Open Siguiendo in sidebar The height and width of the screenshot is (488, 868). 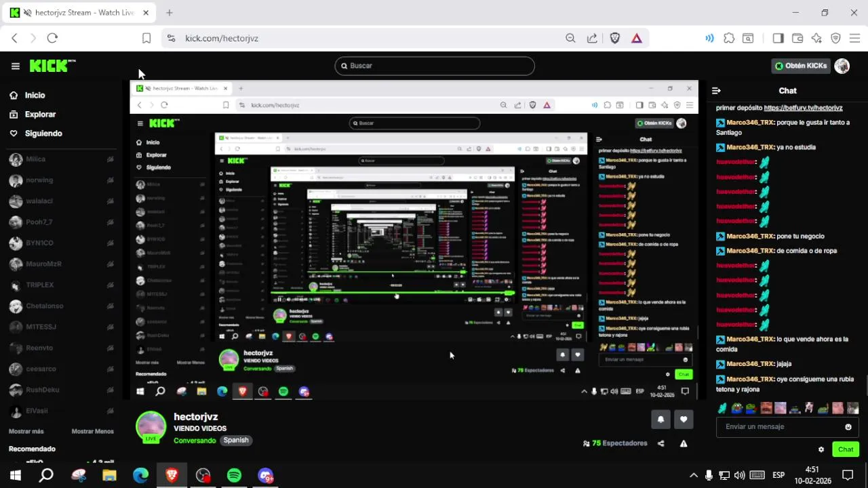pyautogui.click(x=35, y=134)
